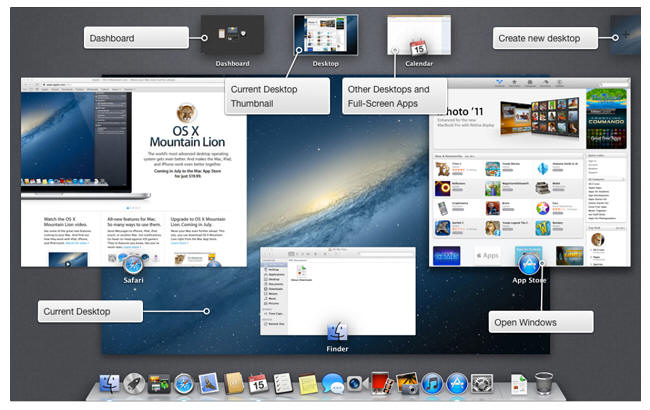Open the App Store icon in the Dock
Image resolution: width=650 pixels, height=410 pixels.
tap(457, 383)
